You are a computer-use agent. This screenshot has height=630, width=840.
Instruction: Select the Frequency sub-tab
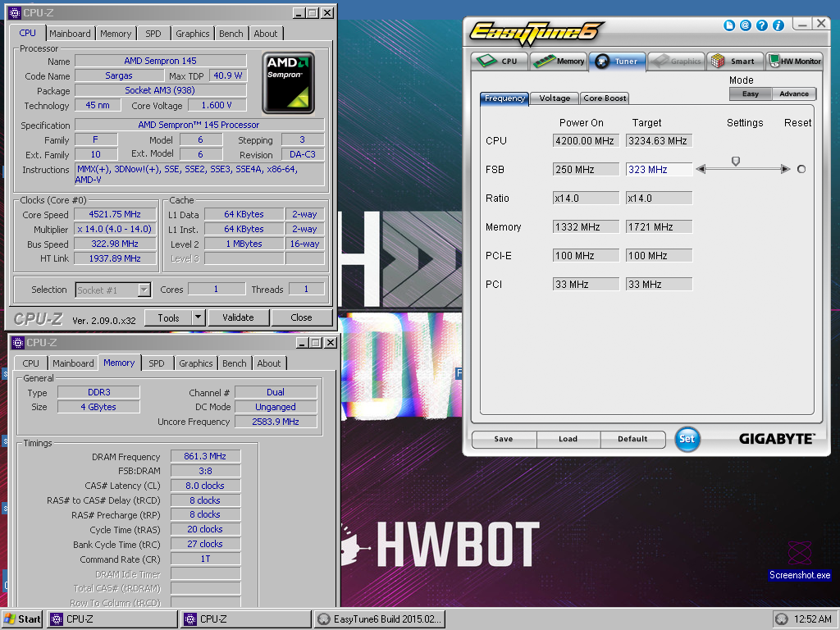pyautogui.click(x=504, y=98)
